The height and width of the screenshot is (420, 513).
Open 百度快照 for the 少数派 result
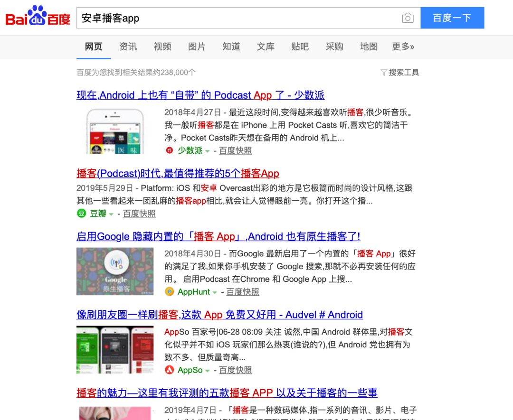pos(235,150)
